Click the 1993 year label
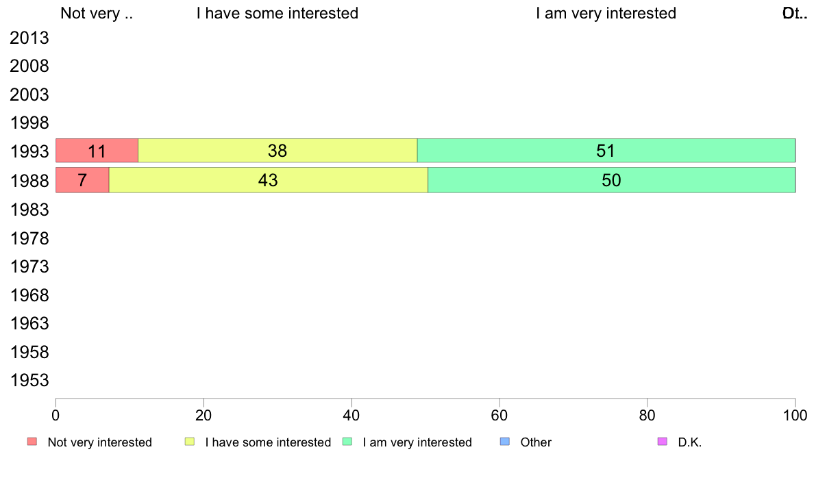814x504 pixels. pyautogui.click(x=29, y=152)
